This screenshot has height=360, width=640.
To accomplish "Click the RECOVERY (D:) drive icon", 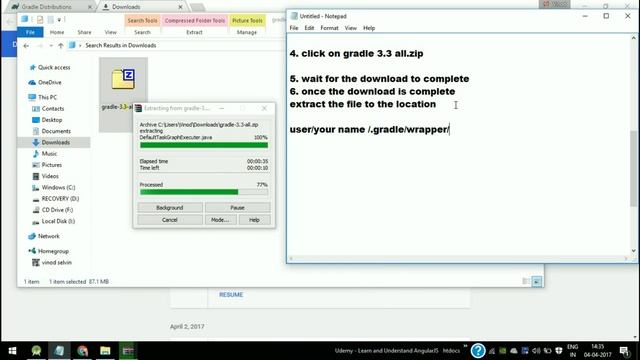I will pyautogui.click(x=36, y=199).
